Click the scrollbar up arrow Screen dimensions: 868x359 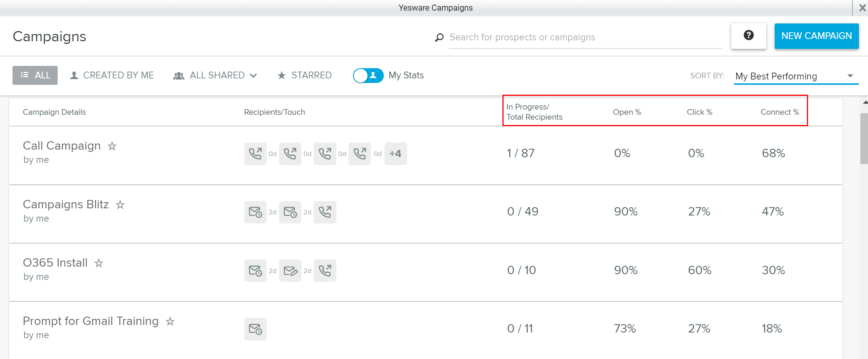point(865,102)
